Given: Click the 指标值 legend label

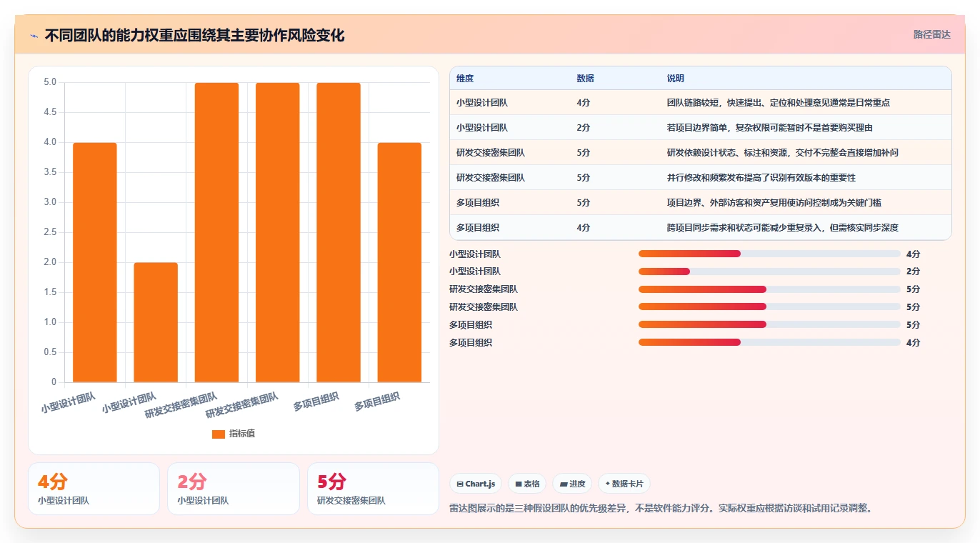Looking at the screenshot, I should pyautogui.click(x=242, y=434).
